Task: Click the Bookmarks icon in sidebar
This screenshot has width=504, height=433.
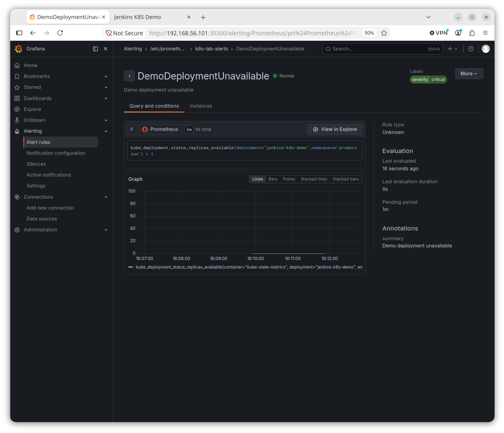Action: pos(17,76)
